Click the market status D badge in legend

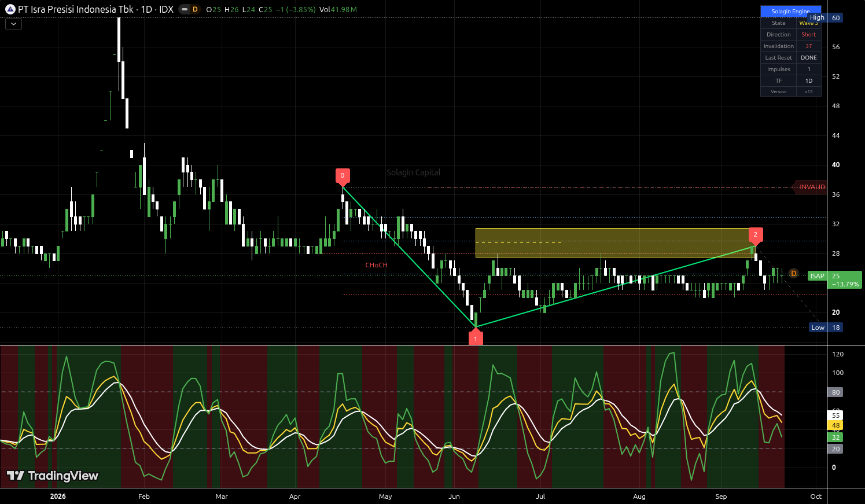(195, 9)
